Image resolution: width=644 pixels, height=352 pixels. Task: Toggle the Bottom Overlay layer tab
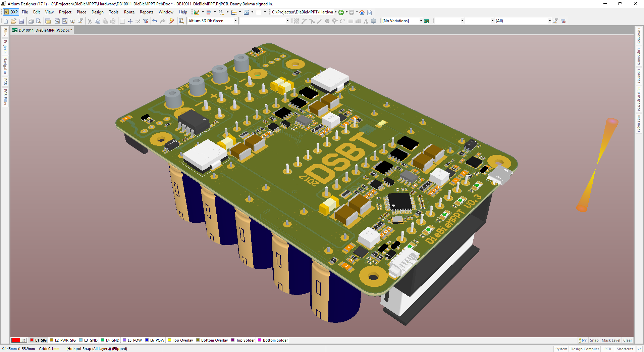coord(212,340)
